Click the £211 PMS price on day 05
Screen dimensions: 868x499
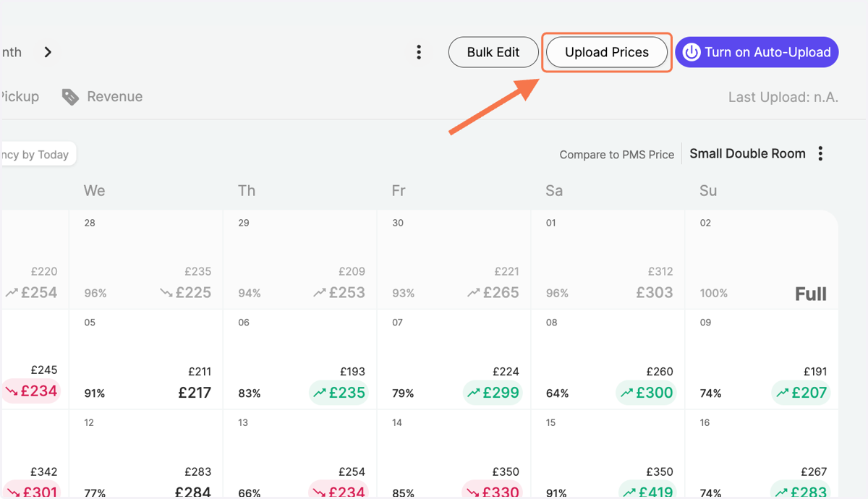200,372
